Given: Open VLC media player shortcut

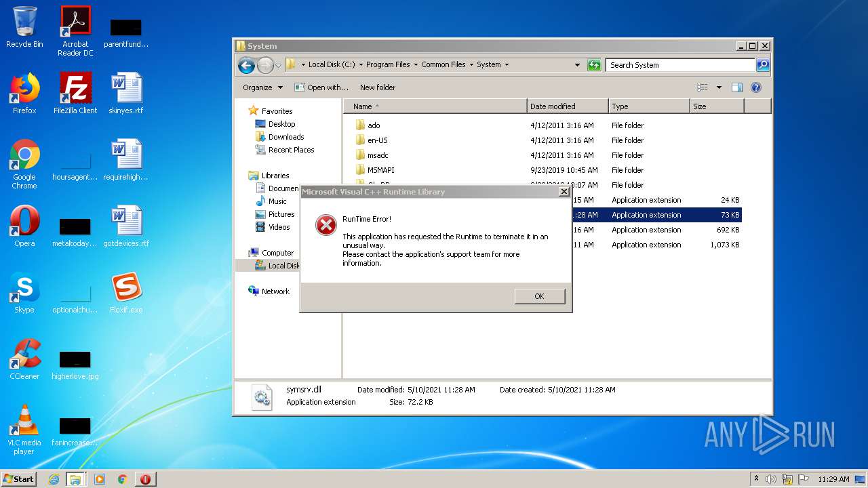Looking at the screenshot, I should 24,430.
